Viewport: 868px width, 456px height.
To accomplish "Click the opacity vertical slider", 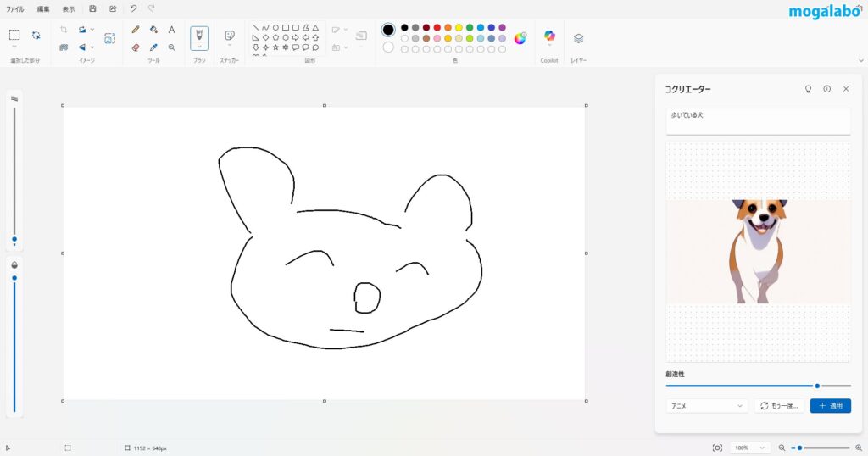I will coord(14,343).
